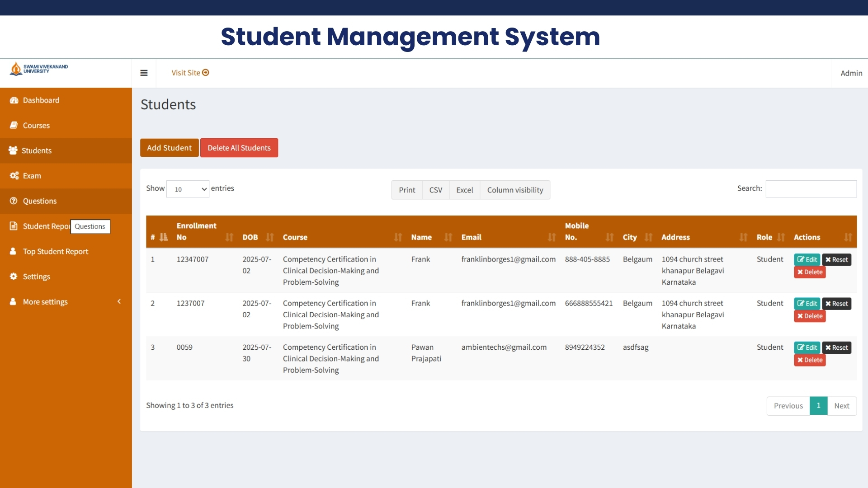Screen dimensions: 868x488
Task: Open the Admin menu
Action: pyautogui.click(x=851, y=73)
